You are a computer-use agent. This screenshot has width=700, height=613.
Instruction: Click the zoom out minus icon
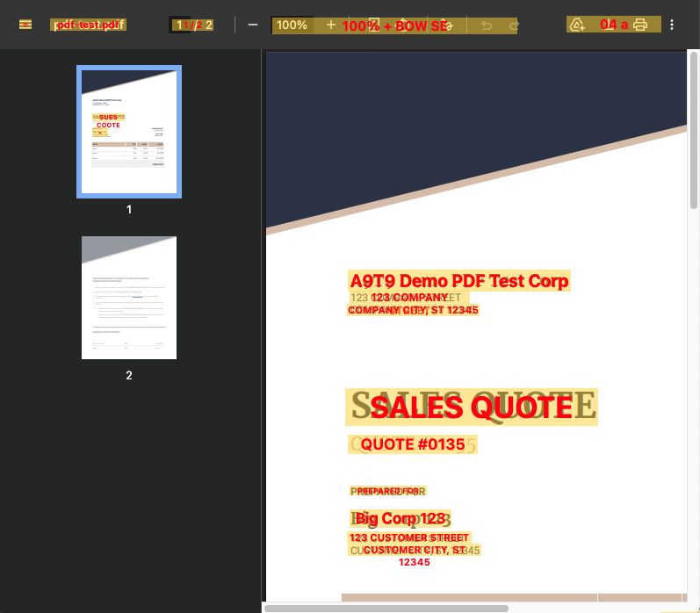(x=253, y=25)
